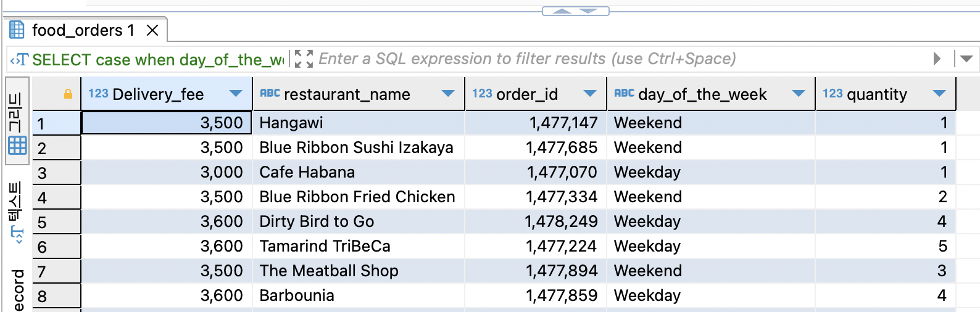Click quantity cell 5 in Tamarind row
The image size is (980, 312).
click(886, 246)
